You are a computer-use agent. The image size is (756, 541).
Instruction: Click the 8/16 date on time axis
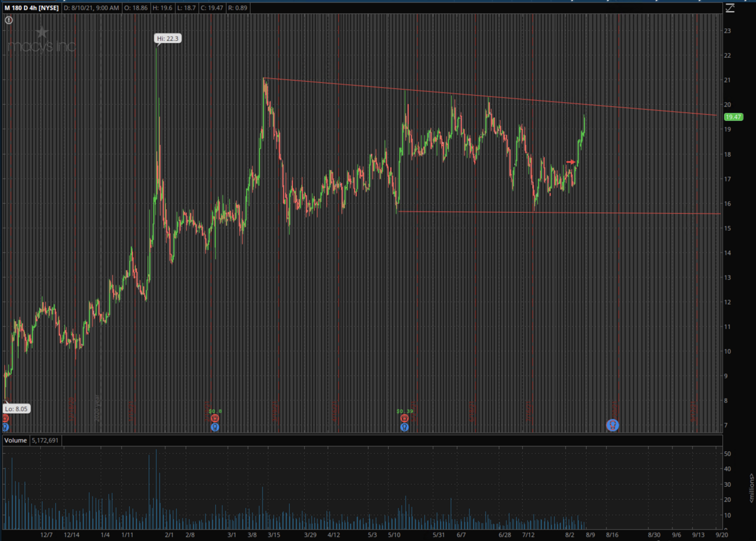pyautogui.click(x=612, y=534)
